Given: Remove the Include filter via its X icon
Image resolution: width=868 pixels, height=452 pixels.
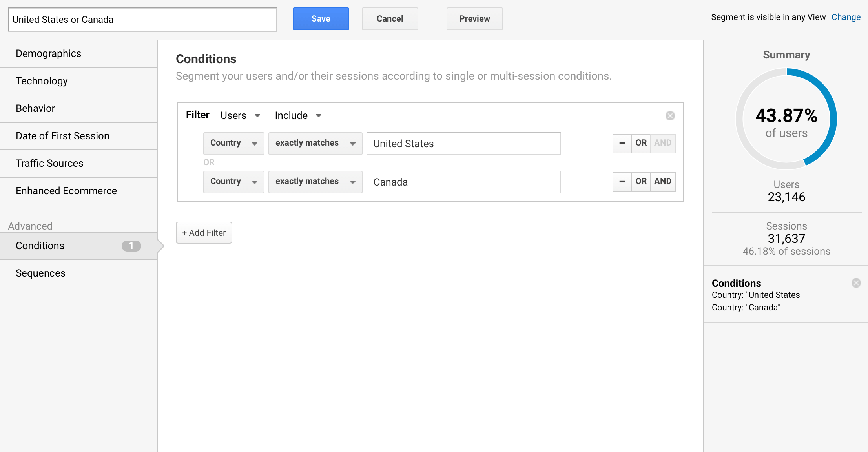Looking at the screenshot, I should coord(670,115).
